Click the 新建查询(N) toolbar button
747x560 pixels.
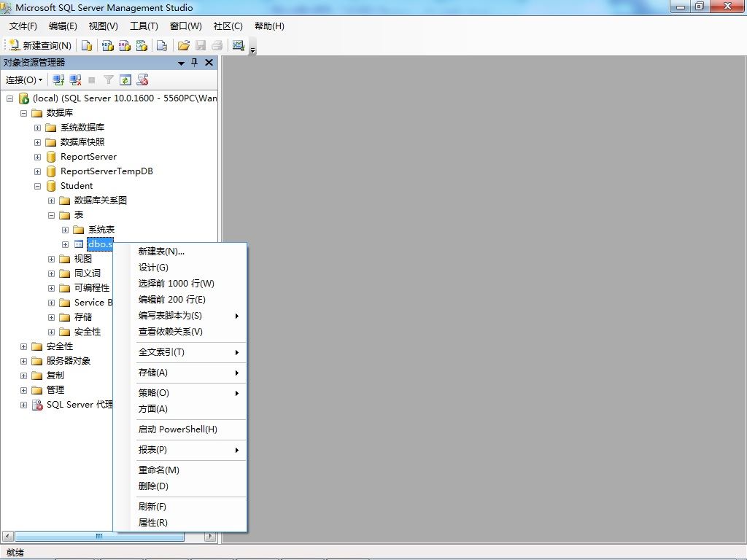40,45
